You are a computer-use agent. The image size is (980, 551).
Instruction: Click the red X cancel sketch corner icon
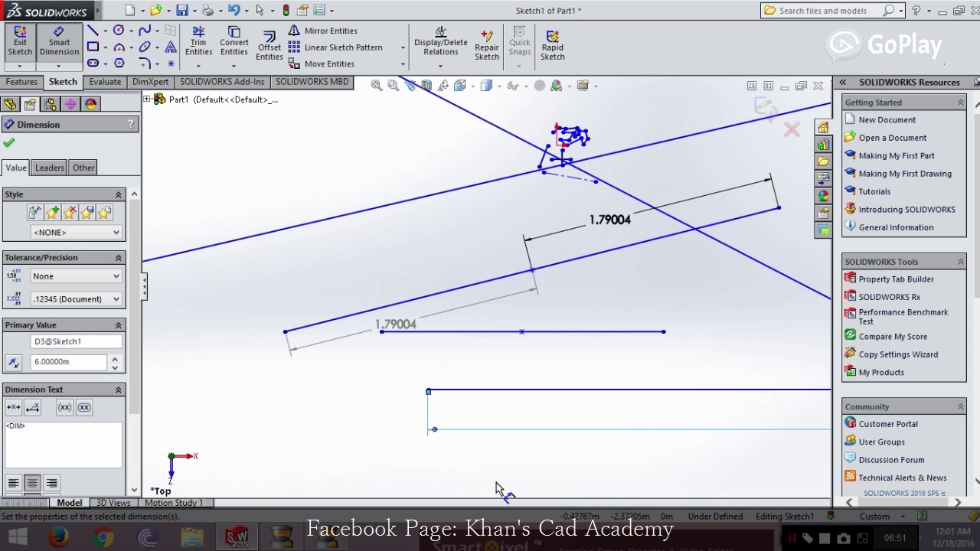[x=792, y=129]
